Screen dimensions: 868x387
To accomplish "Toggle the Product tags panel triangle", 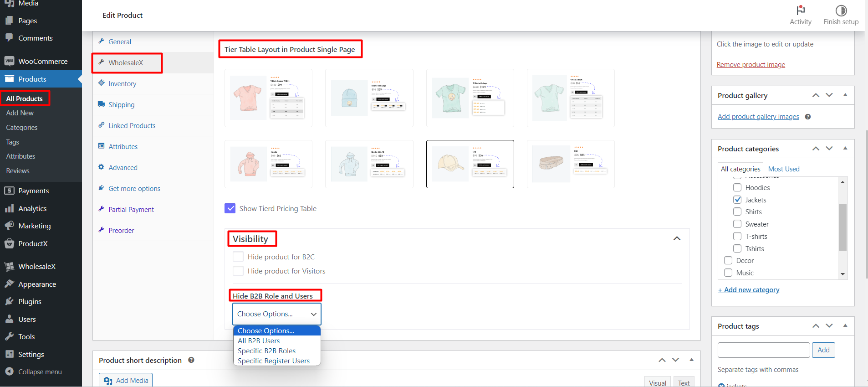I will click(845, 325).
